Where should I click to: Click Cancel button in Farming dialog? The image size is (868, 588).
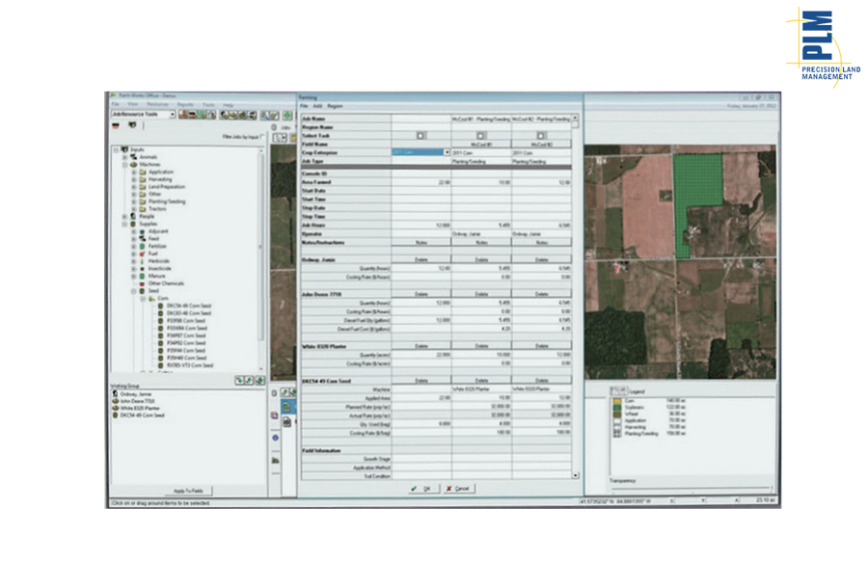pos(458,489)
